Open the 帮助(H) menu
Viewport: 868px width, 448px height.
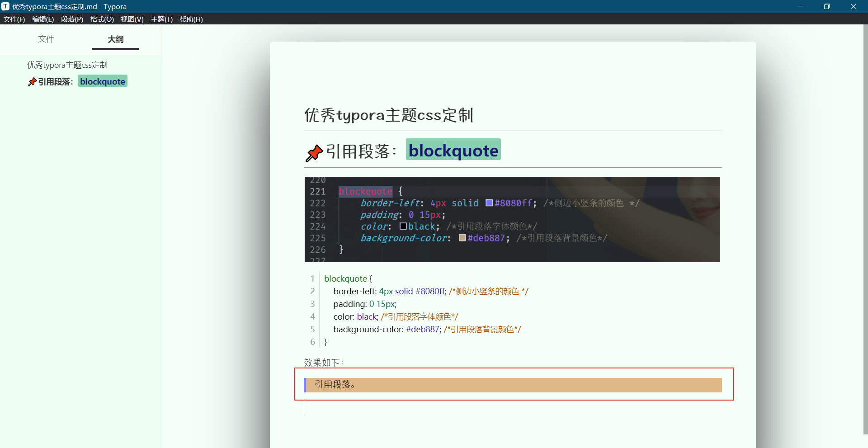pyautogui.click(x=191, y=19)
